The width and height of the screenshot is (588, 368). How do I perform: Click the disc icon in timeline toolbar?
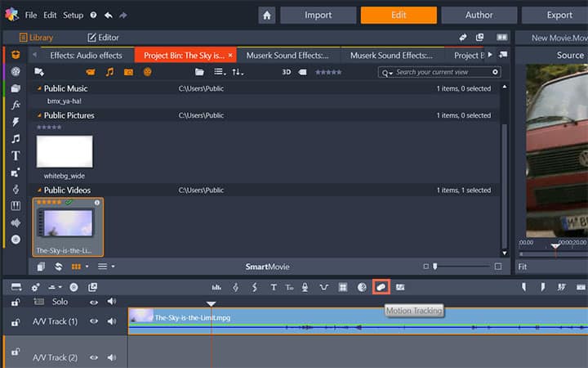[x=73, y=287]
